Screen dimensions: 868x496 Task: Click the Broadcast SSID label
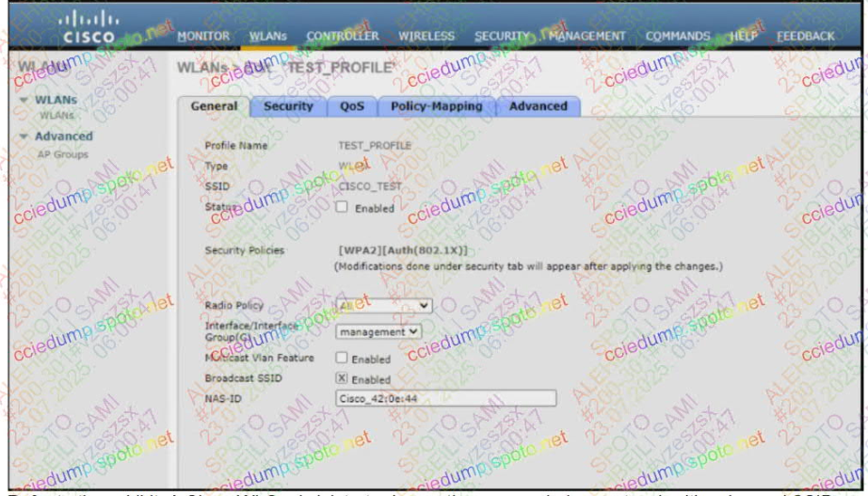[x=243, y=378]
